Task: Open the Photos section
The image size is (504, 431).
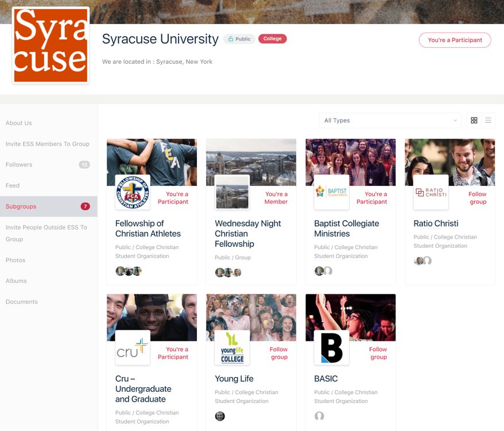Action: click(15, 260)
